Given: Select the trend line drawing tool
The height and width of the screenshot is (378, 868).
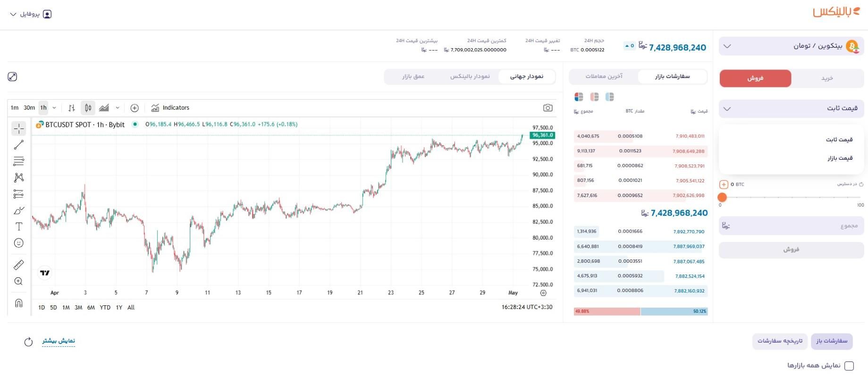Looking at the screenshot, I should pos(18,145).
